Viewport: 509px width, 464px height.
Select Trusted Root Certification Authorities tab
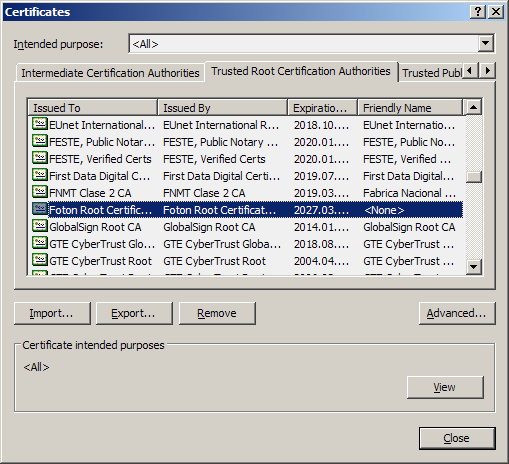click(x=301, y=71)
